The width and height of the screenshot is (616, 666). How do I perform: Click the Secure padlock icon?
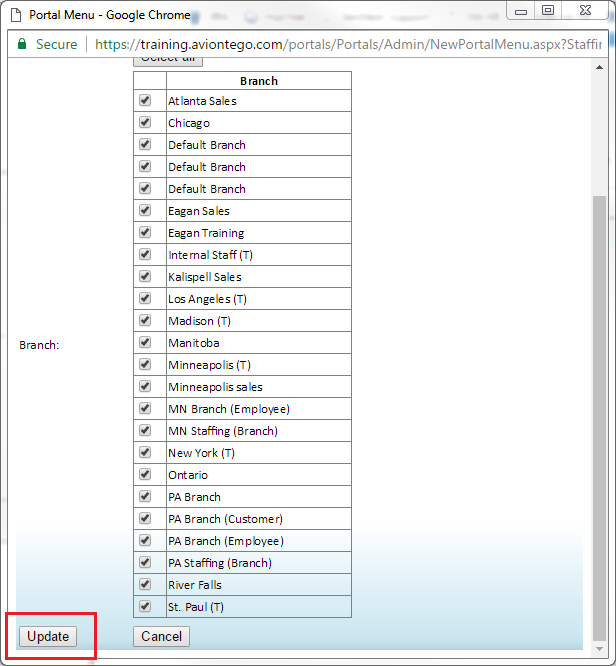tap(22, 44)
